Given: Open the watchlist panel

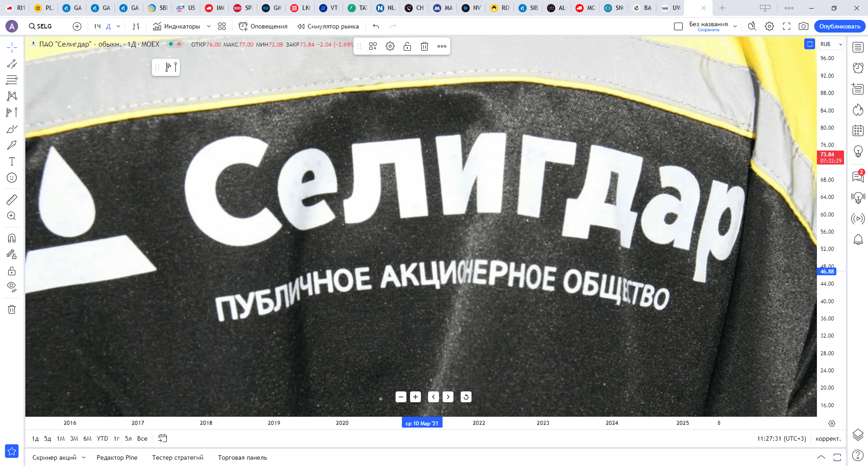Looking at the screenshot, I should click(858, 47).
